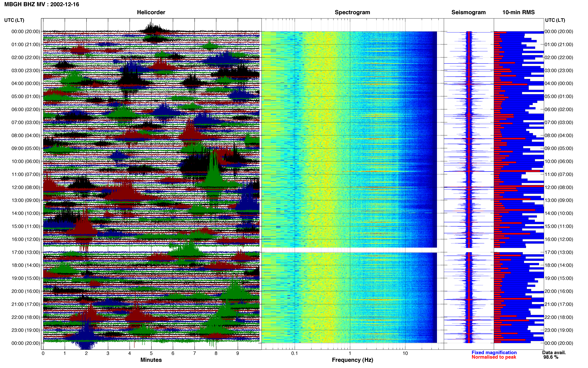Click the 'Data avail.' label
The width and height of the screenshot is (588, 368).
[554, 353]
